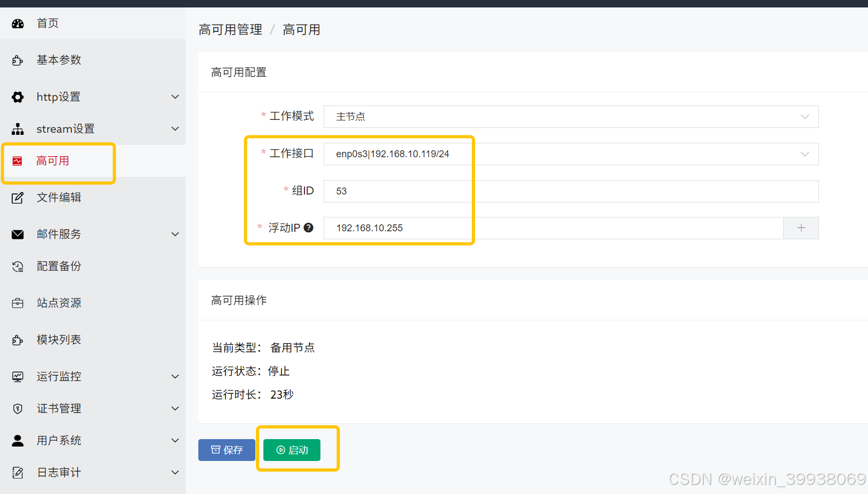
Task: Click the person icon for 用户系统
Action: pos(18,441)
